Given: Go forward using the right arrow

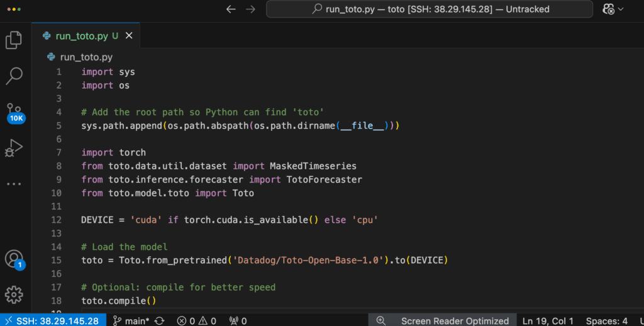Looking at the screenshot, I should pos(250,9).
